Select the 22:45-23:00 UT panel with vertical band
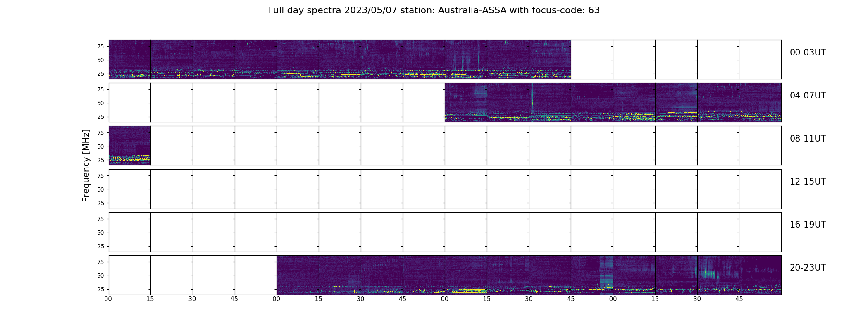Viewport: 868px width, 331px height. click(x=592, y=275)
